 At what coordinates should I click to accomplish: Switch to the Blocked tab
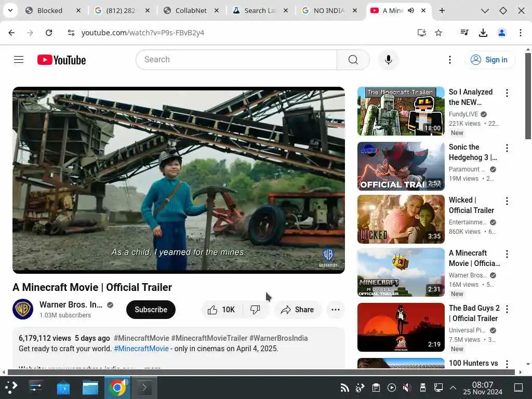[x=50, y=10]
